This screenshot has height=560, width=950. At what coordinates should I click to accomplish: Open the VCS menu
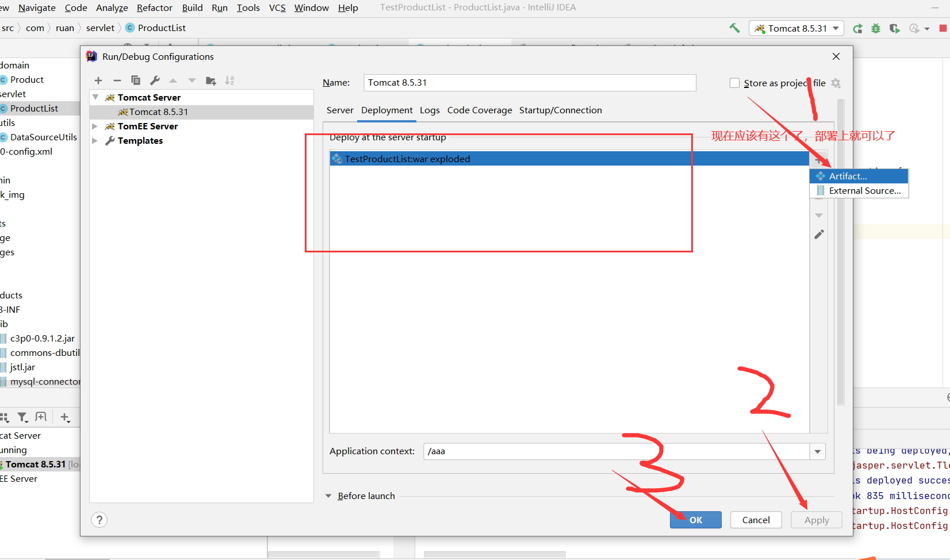[277, 7]
